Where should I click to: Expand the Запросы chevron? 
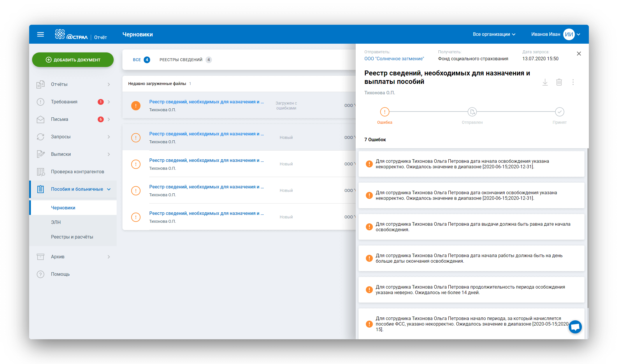(x=109, y=137)
